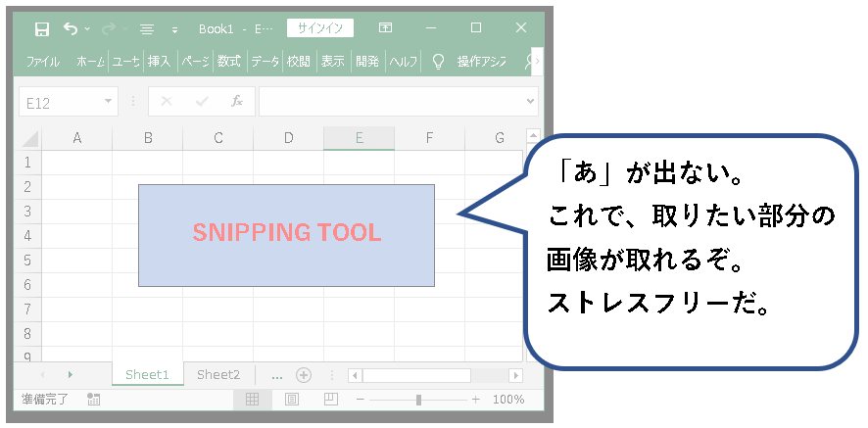
Task: Switch to the Sheet2 tab
Action: click(x=218, y=375)
